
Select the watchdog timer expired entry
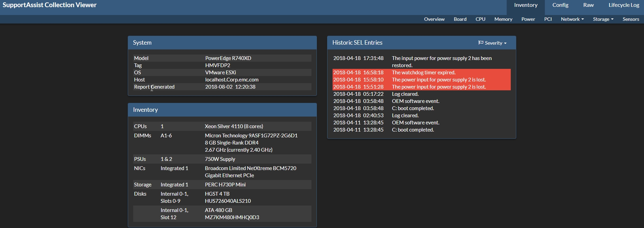[x=421, y=73]
